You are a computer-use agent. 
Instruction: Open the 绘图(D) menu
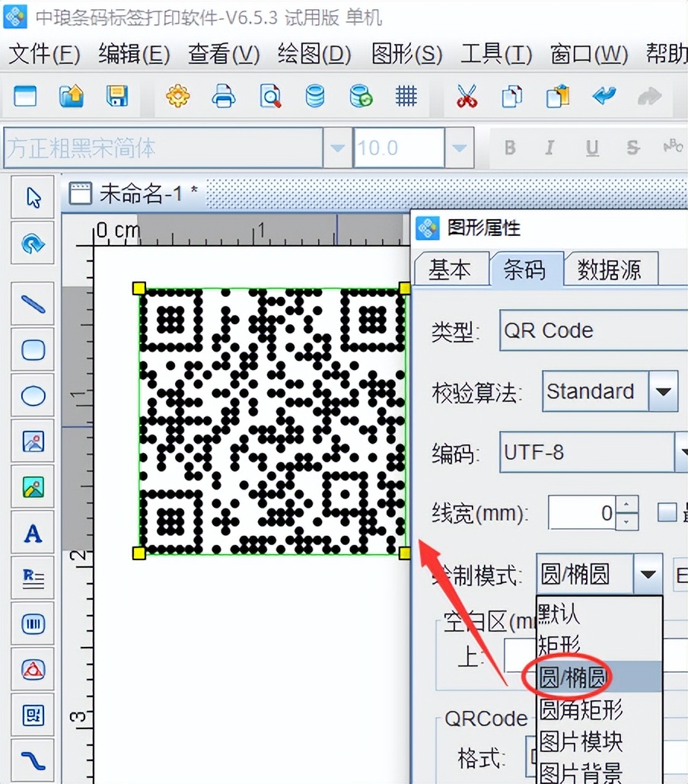(314, 54)
